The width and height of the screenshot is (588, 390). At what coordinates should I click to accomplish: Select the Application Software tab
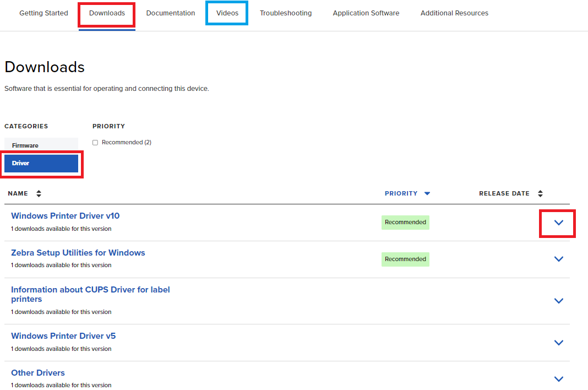[366, 13]
